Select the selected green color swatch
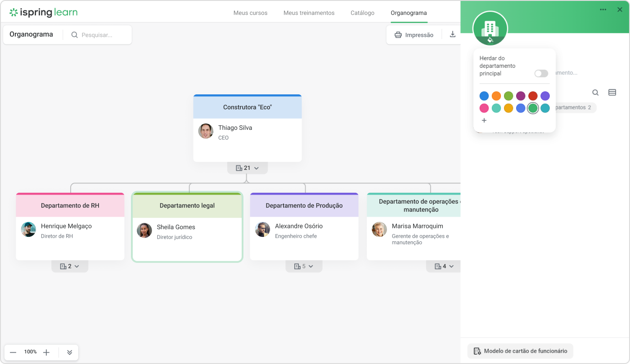Viewport: 630px width, 364px height. [533, 108]
